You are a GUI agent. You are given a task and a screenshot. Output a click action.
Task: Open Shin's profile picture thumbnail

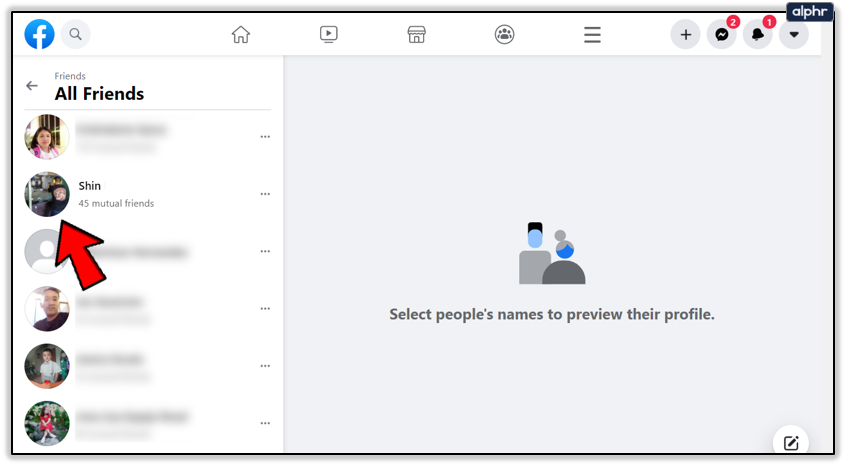pos(46,194)
